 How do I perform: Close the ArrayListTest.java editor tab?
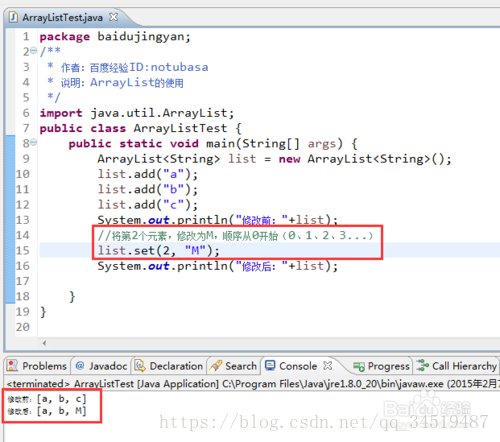(114, 17)
